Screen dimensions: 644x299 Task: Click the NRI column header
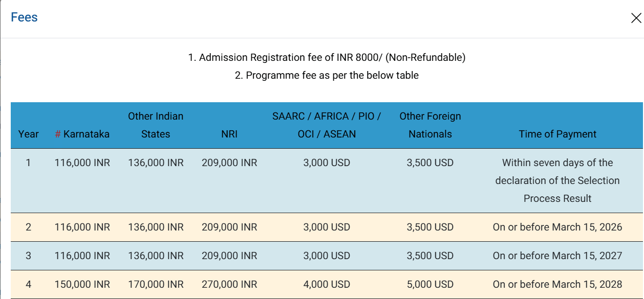tap(229, 134)
